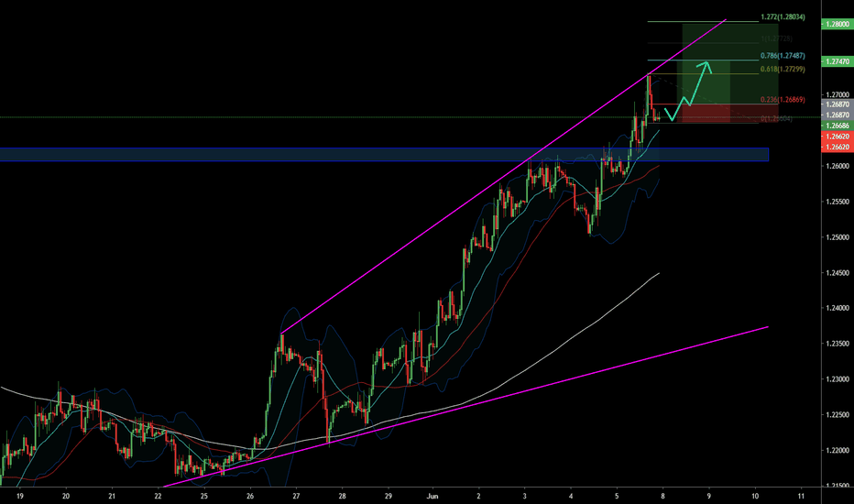Click the 1.25000 price axis value

[838, 237]
